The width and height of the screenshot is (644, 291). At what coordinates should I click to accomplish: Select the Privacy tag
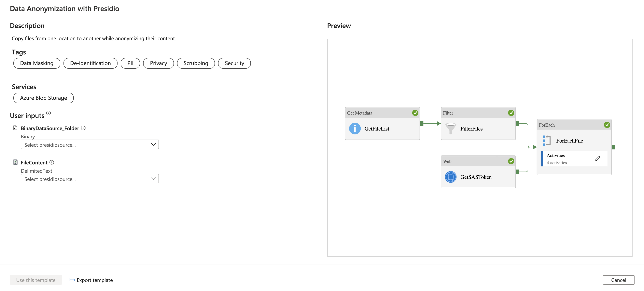(159, 63)
